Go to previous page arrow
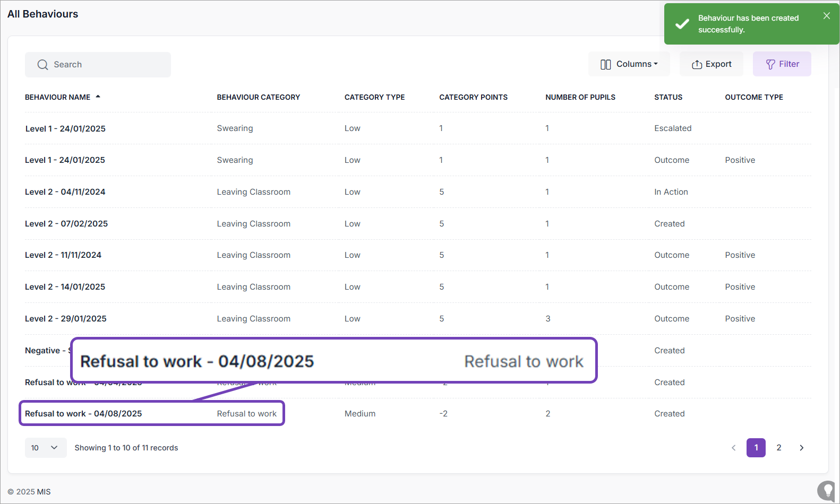This screenshot has width=840, height=504. click(733, 448)
